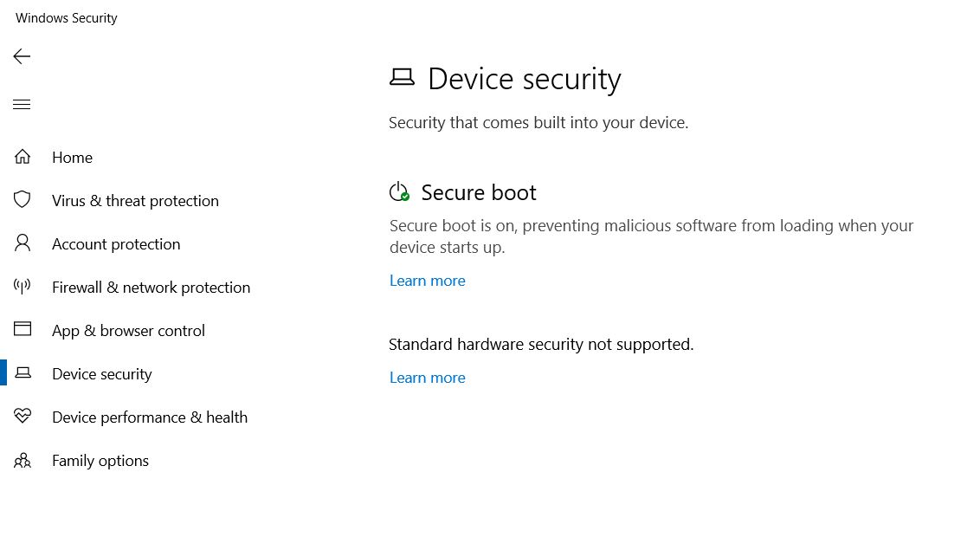Image resolution: width=980 pixels, height=550 pixels.
Task: Click the back arrow button
Action: click(22, 56)
